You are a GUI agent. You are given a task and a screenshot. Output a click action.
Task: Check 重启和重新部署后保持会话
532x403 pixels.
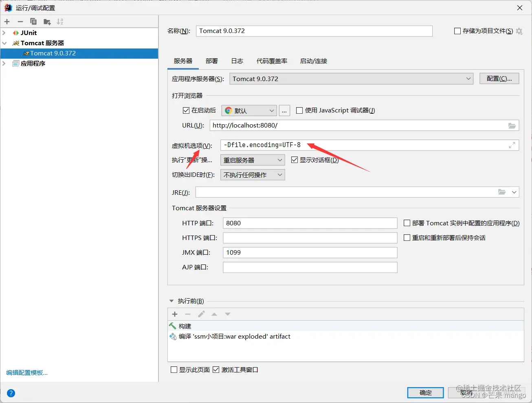[x=407, y=238]
